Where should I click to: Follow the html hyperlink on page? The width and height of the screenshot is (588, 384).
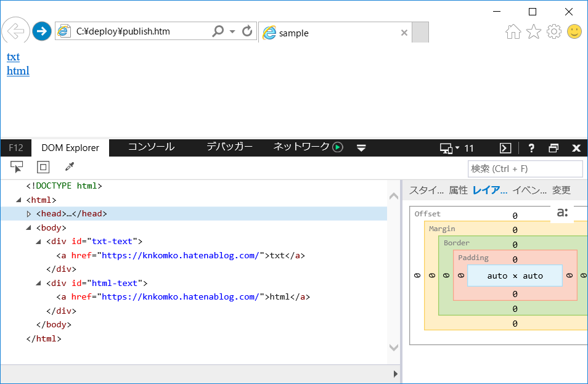point(18,71)
